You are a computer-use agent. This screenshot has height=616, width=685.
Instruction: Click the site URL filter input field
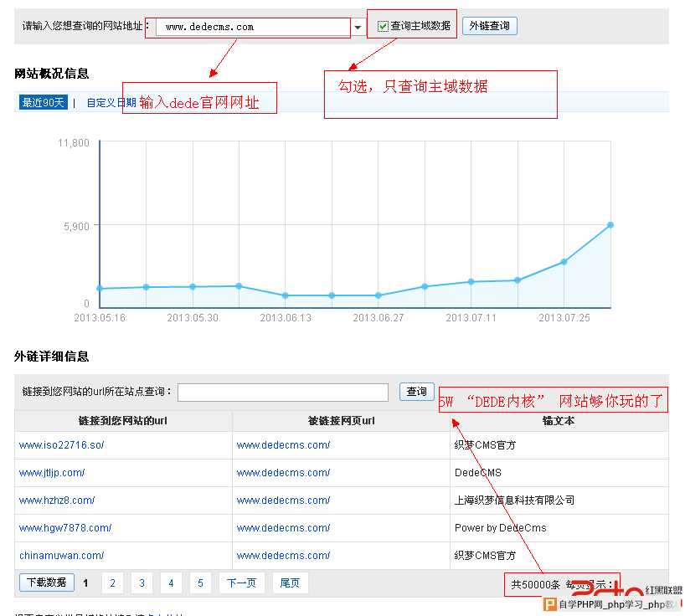(x=283, y=392)
